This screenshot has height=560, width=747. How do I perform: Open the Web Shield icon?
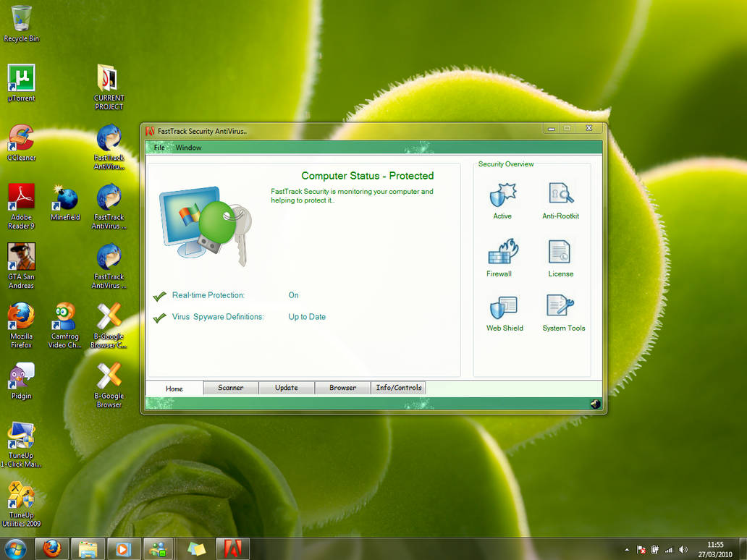[x=502, y=308]
